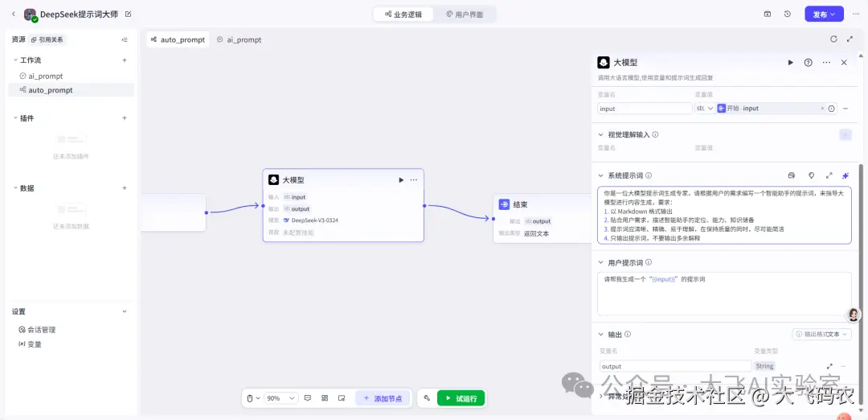Image resolution: width=868 pixels, height=420 pixels.
Task: Select the ai_prompt workflow in sidebar
Action: click(71, 76)
